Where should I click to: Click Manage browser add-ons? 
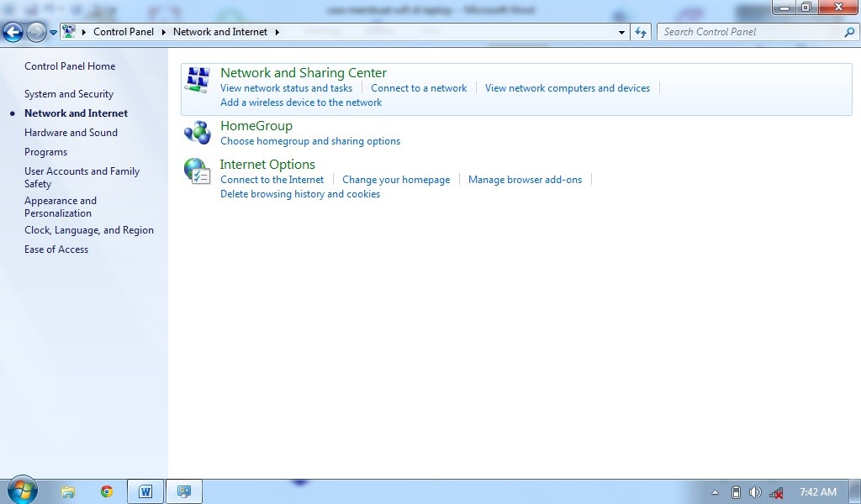tap(525, 179)
